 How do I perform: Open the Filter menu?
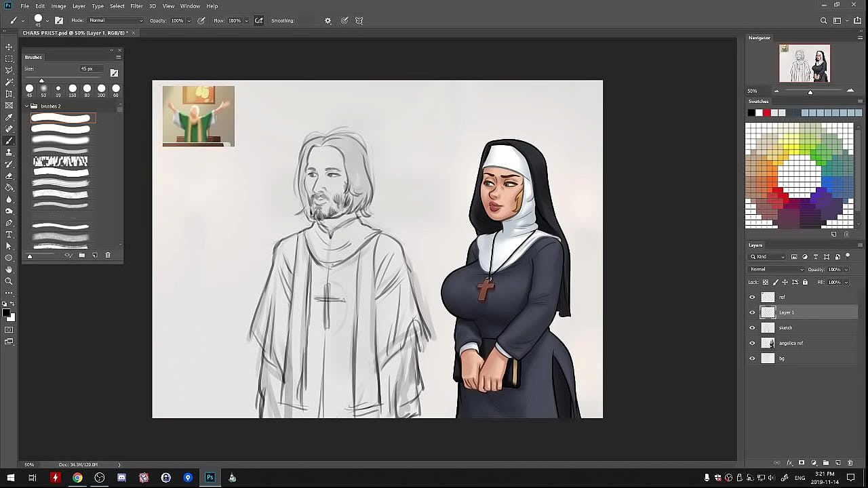click(136, 6)
